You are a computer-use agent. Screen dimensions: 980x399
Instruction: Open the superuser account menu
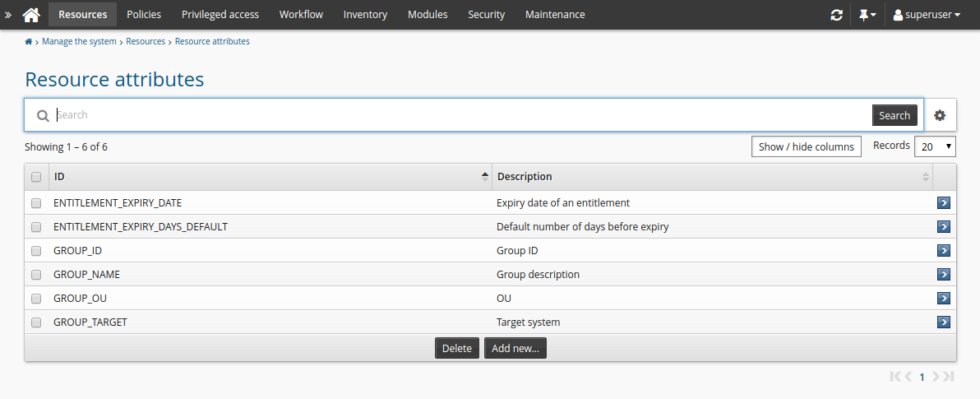[927, 14]
